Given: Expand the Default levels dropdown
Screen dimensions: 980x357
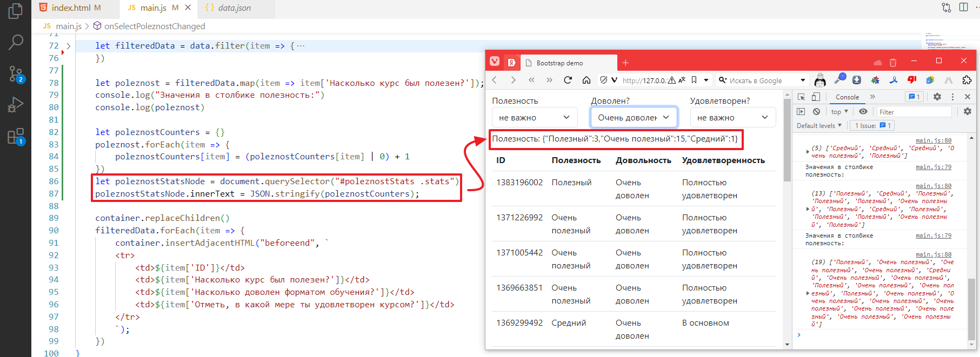Looking at the screenshot, I should coord(819,125).
